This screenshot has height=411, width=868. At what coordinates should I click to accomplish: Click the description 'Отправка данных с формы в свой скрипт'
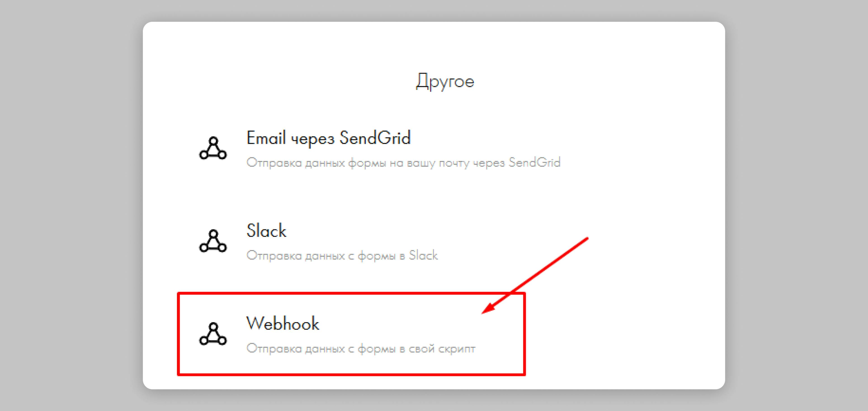click(361, 349)
